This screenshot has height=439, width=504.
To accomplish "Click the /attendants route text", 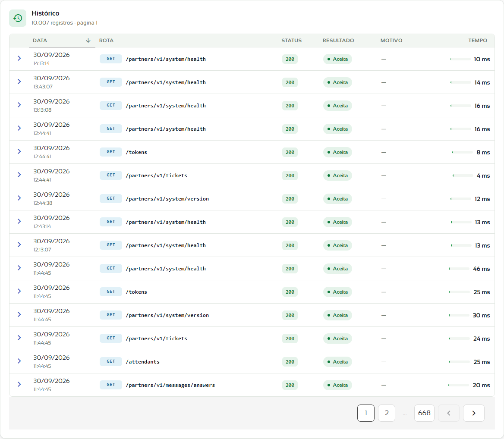I will pos(143,362).
